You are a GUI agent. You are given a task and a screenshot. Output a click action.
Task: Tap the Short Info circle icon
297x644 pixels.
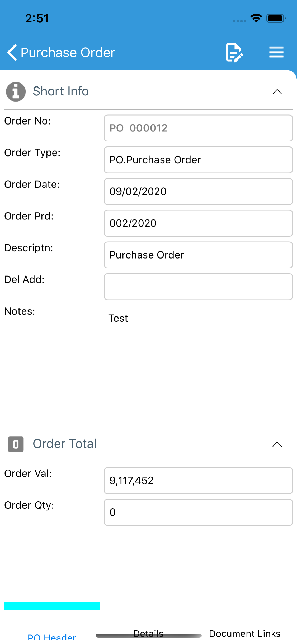(x=16, y=91)
